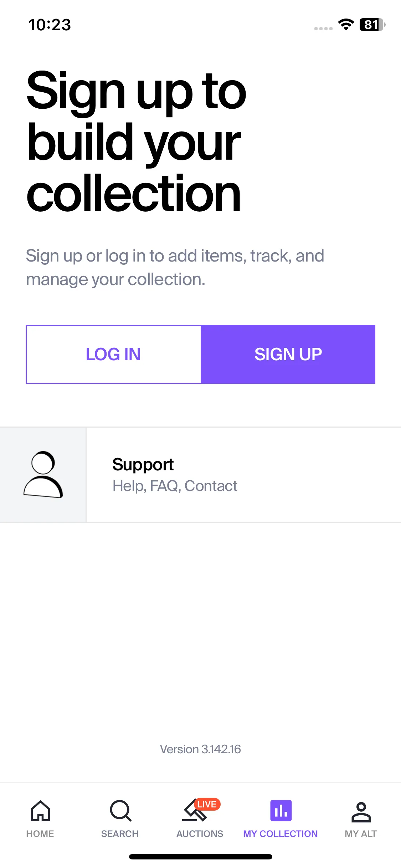Open Search via magnifier icon

[x=120, y=811]
